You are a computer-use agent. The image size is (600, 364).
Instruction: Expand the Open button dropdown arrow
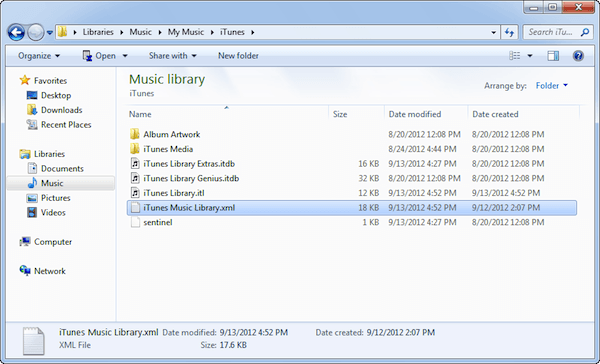click(x=125, y=56)
